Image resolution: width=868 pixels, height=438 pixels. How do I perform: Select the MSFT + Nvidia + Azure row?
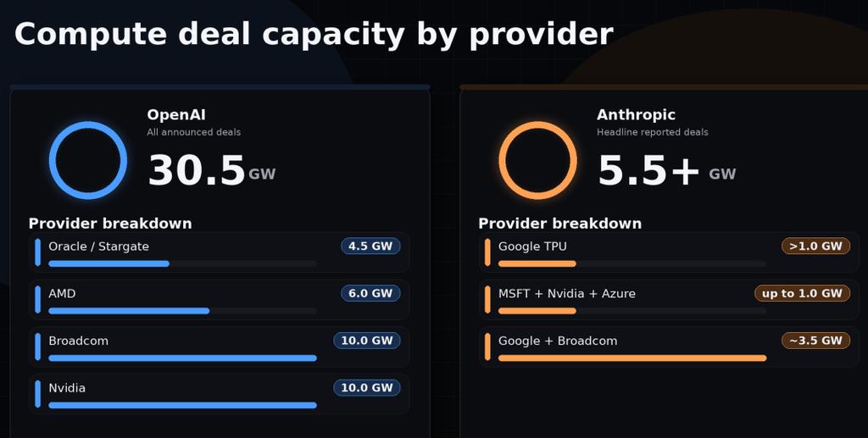pos(669,300)
